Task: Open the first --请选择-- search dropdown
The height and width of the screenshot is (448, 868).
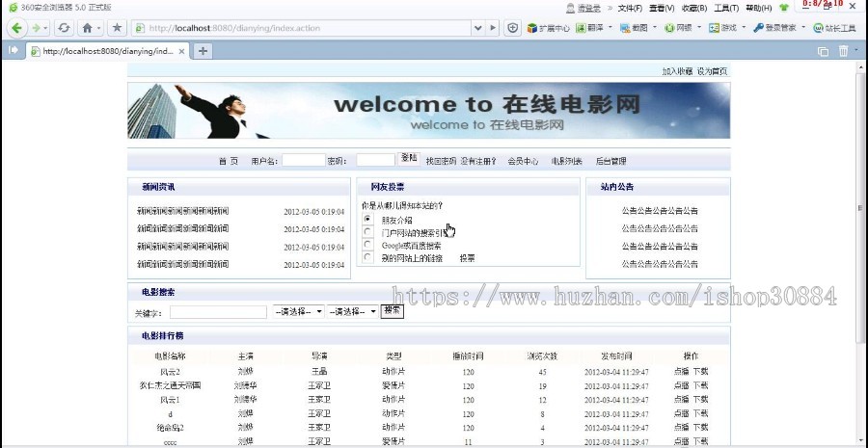Action: click(x=298, y=312)
